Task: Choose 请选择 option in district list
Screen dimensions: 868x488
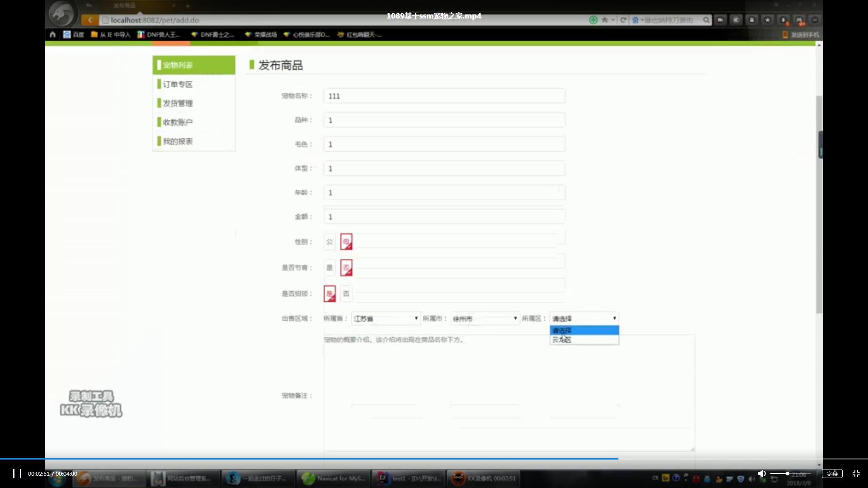Action: pyautogui.click(x=584, y=330)
